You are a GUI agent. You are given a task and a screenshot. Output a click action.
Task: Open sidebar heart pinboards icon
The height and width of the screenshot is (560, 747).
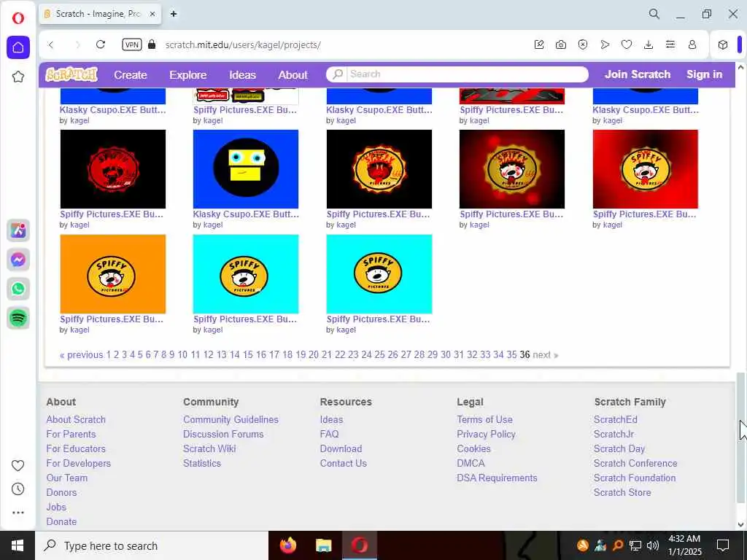click(x=18, y=465)
